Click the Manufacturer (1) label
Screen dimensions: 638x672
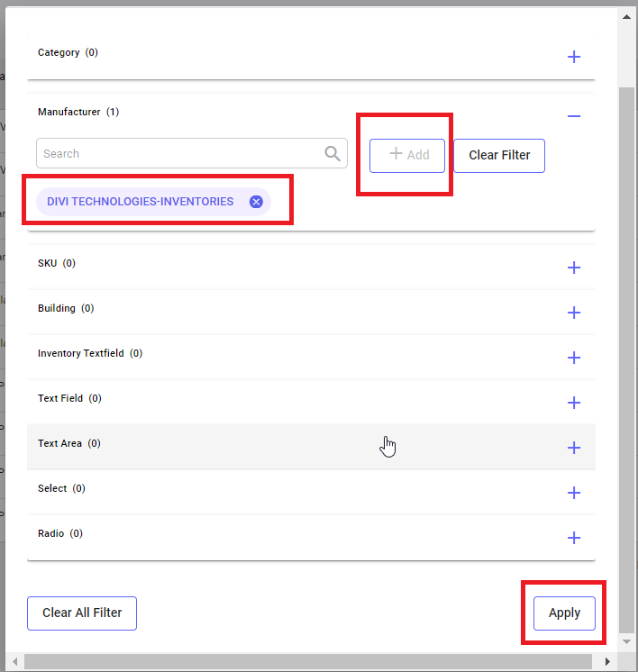(78, 112)
